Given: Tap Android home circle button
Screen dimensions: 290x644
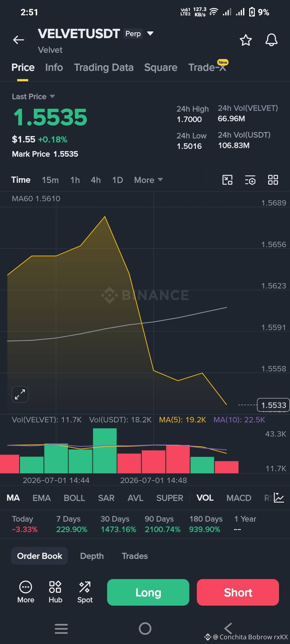Looking at the screenshot, I should [x=145, y=628].
